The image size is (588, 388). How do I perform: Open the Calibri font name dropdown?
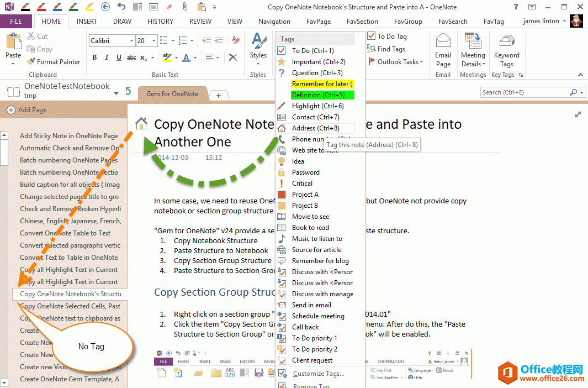131,40
